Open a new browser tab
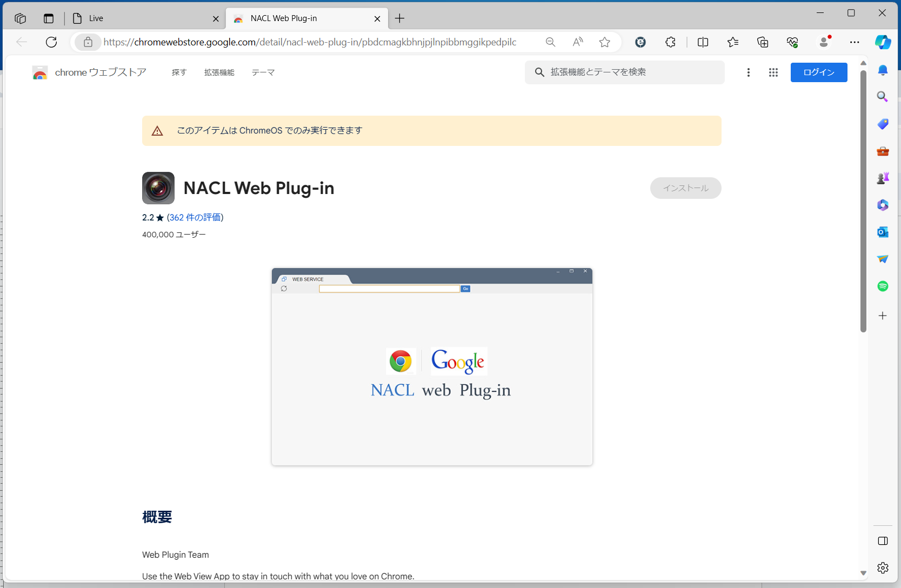The width and height of the screenshot is (901, 588). coord(399,18)
